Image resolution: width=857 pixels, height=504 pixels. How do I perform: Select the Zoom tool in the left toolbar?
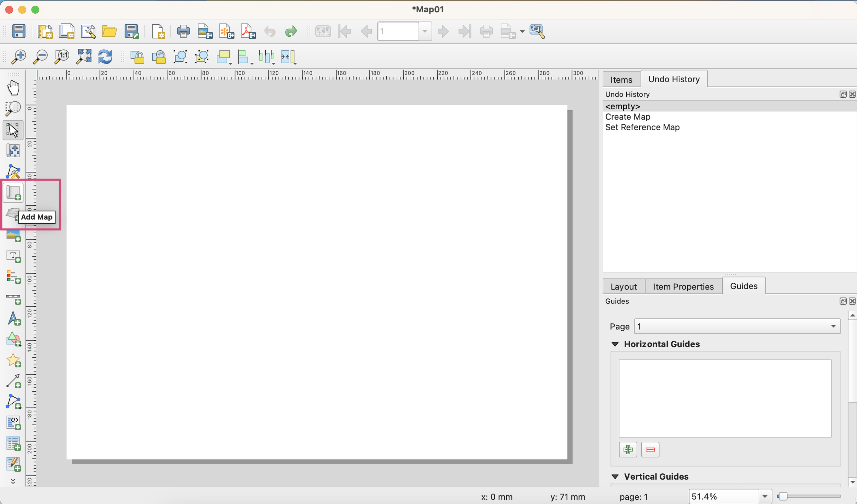[x=14, y=108]
